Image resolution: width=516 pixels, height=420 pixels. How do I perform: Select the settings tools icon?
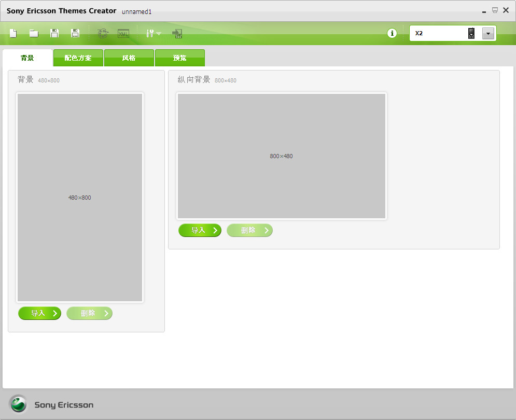150,33
